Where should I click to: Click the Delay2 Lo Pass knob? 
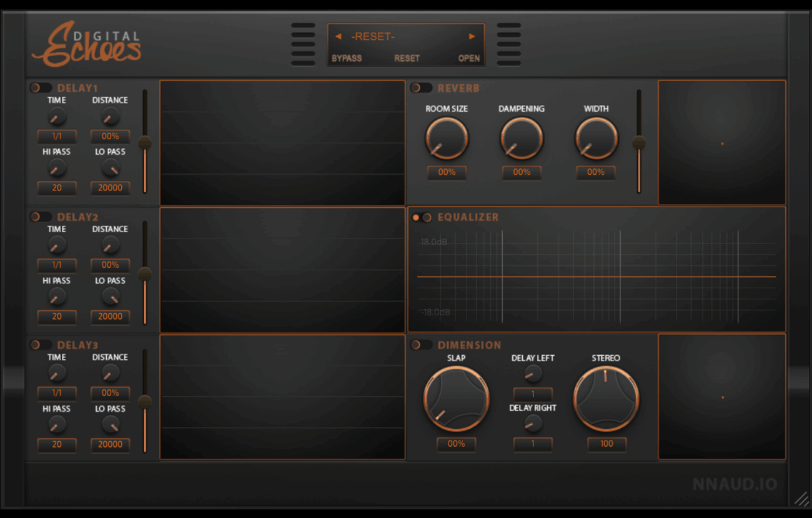pos(111,296)
